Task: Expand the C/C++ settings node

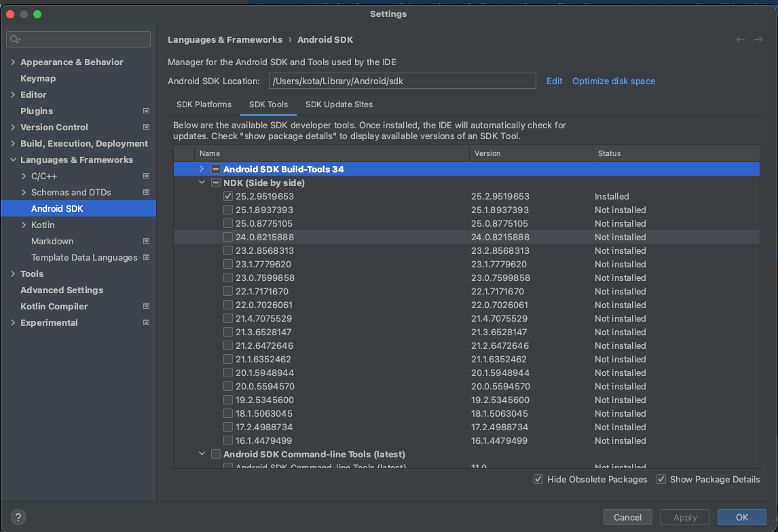Action: pyautogui.click(x=24, y=176)
